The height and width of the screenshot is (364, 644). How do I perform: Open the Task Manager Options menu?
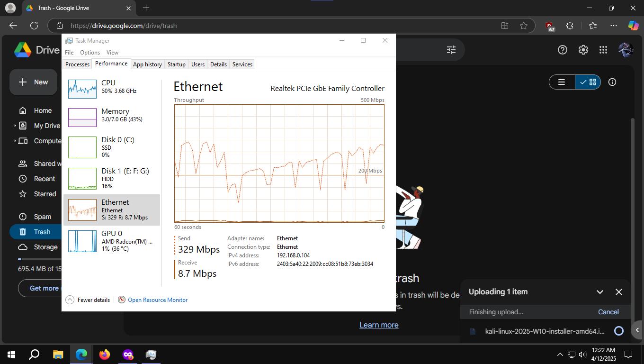[90, 53]
